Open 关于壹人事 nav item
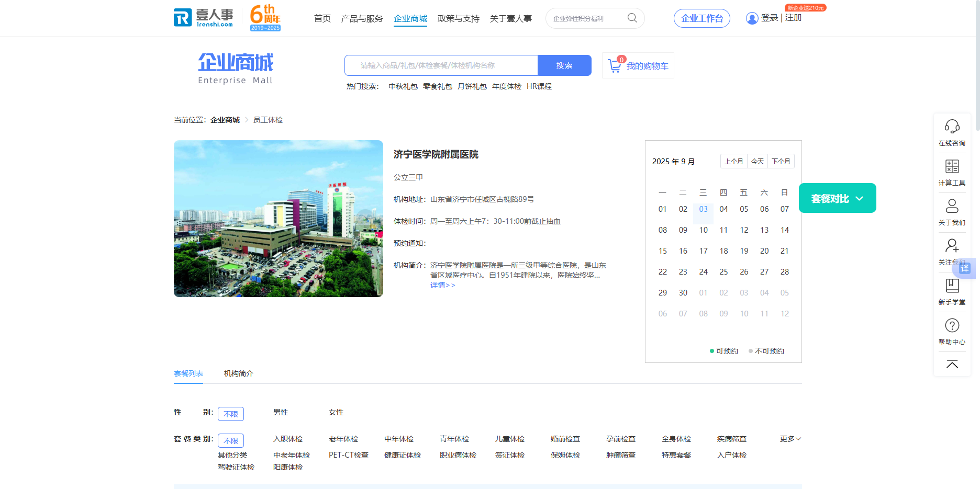980x489 pixels. 511,19
